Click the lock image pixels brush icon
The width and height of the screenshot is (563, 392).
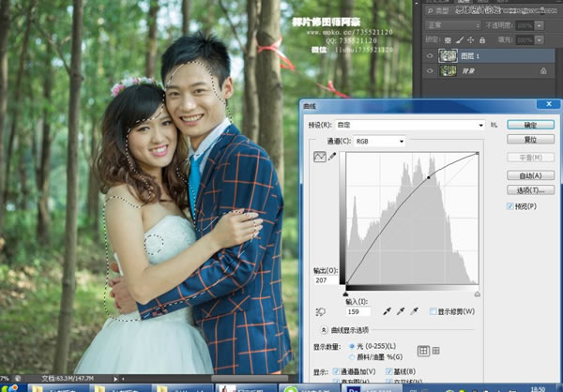(460, 39)
